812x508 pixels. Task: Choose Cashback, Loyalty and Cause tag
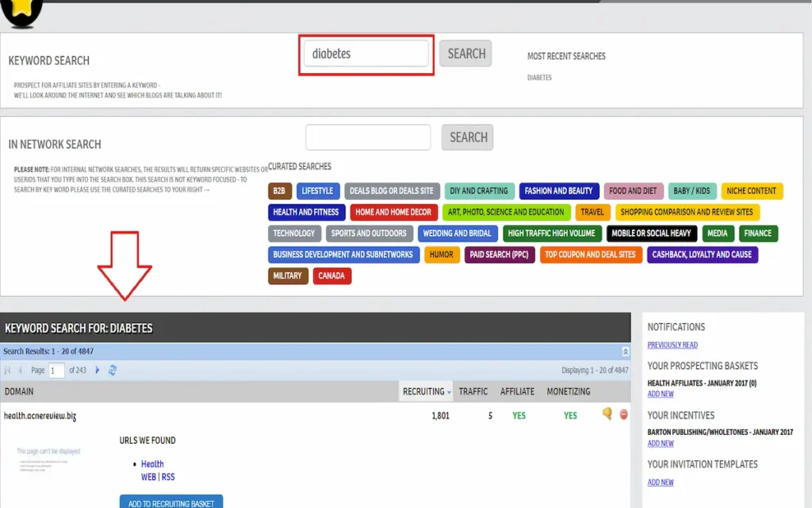pyautogui.click(x=703, y=255)
